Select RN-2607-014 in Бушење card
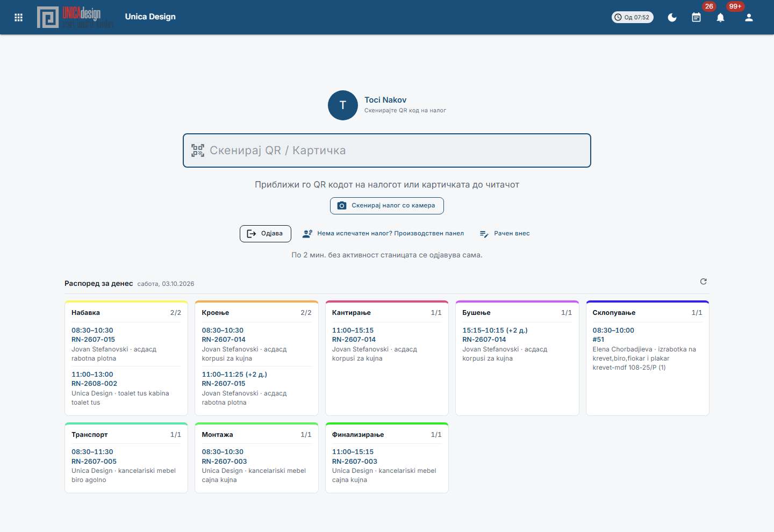774x532 pixels. 484,340
